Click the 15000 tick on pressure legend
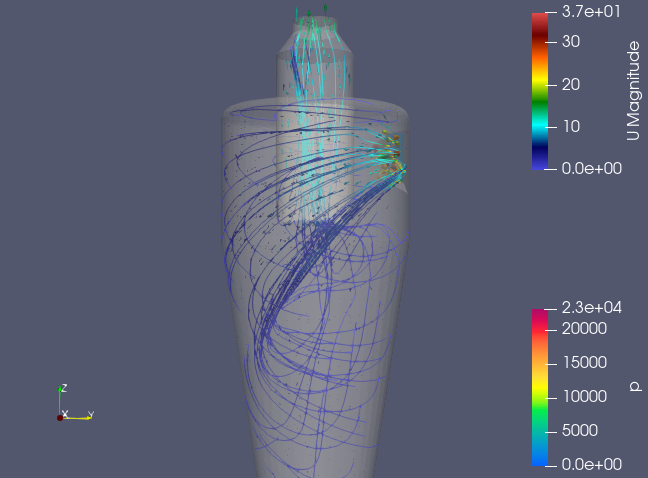The width and height of the screenshot is (648, 478). (x=583, y=362)
